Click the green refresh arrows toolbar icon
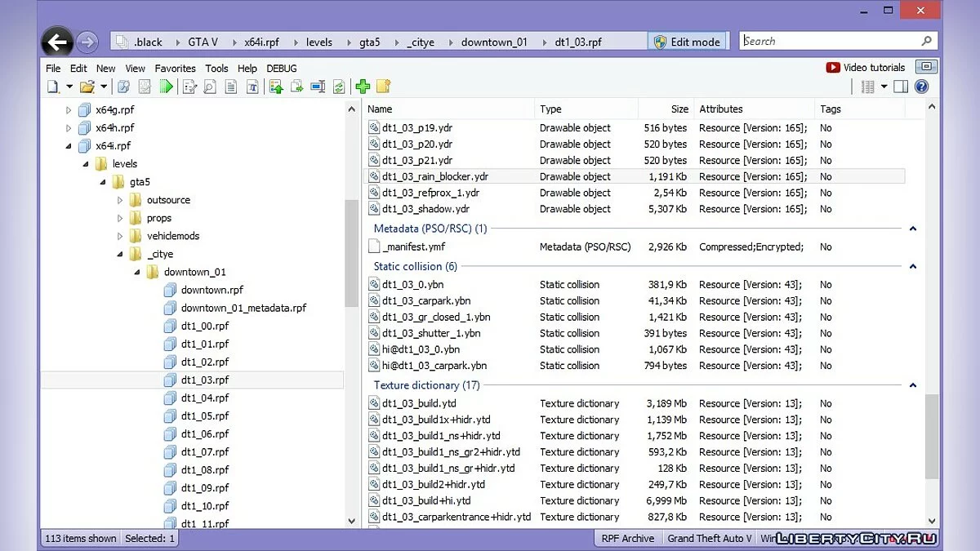 click(x=338, y=87)
